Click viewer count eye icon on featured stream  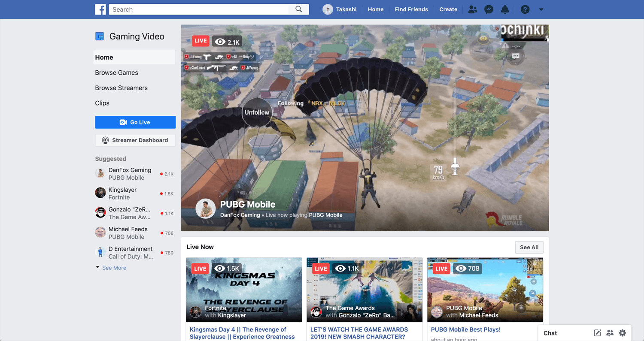220,42
